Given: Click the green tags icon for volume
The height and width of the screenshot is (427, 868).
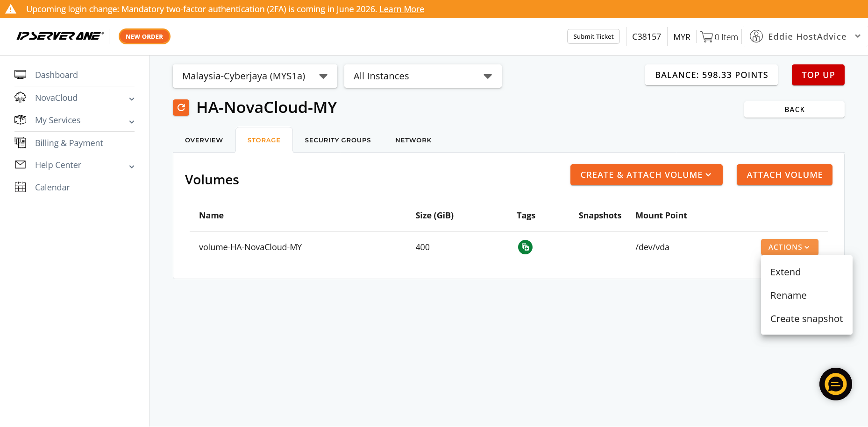Looking at the screenshot, I should 525,247.
